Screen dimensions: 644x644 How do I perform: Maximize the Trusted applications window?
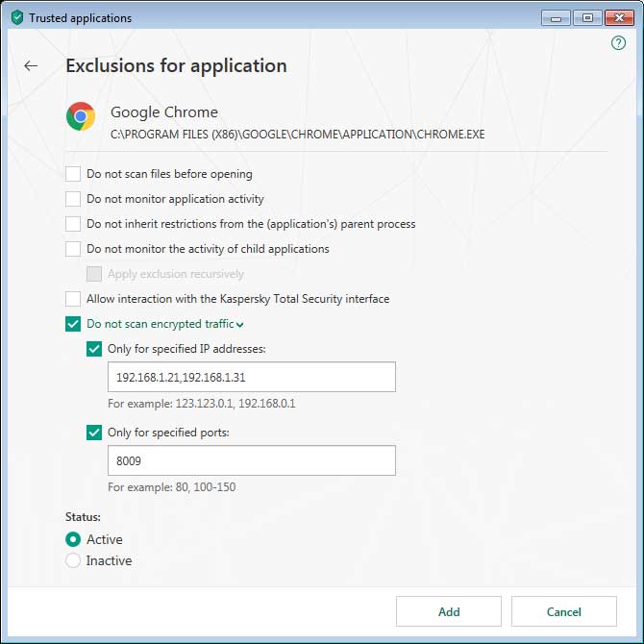pyautogui.click(x=587, y=18)
